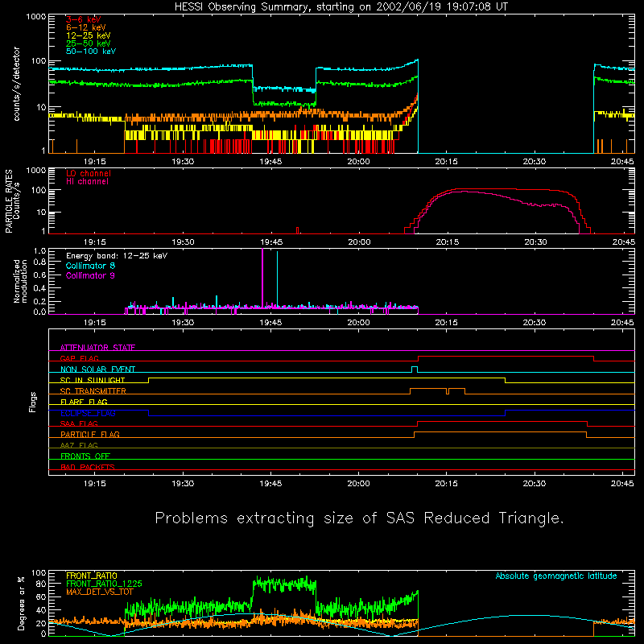Click the dim AAZ_FLAG label
This screenshot has width=644, height=644.
pyautogui.click(x=79, y=445)
